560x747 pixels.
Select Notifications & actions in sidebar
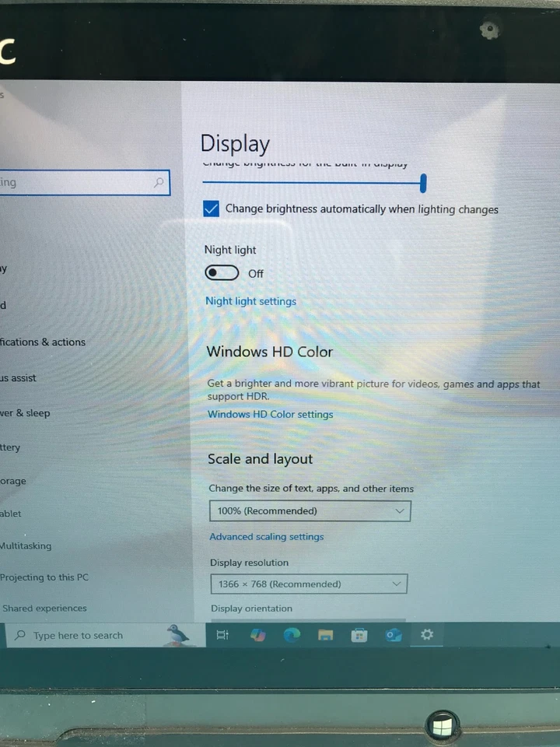click(x=43, y=342)
